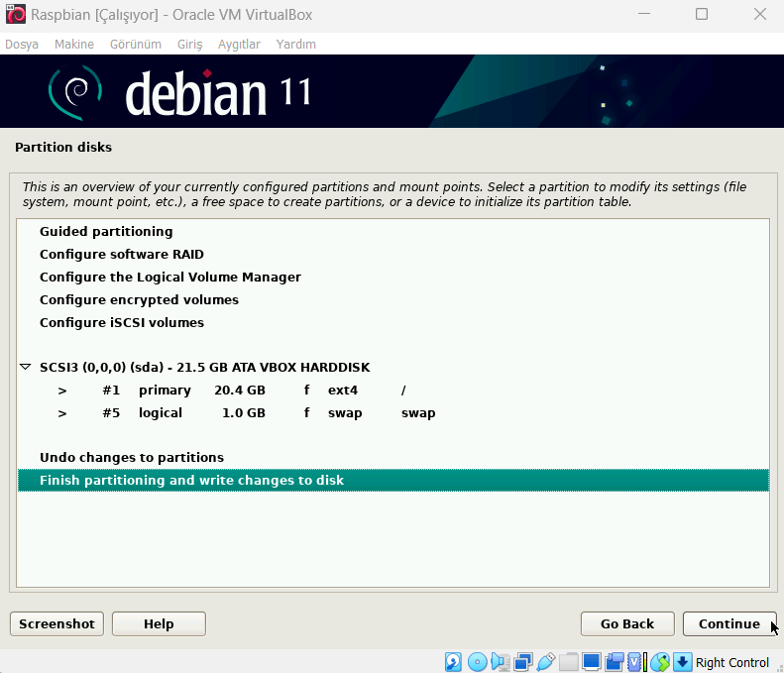This screenshot has width=784, height=673.
Task: Open the Makine menu
Action: click(x=74, y=45)
